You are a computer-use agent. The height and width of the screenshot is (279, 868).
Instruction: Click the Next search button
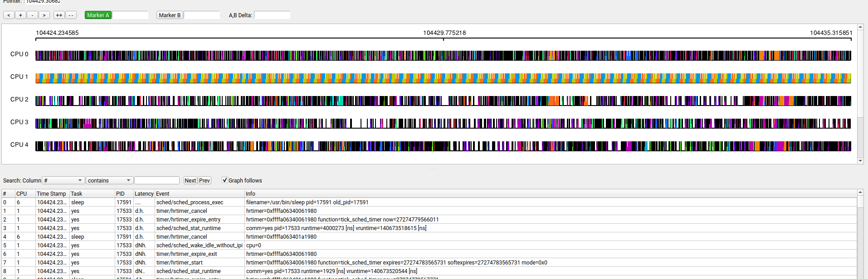(x=190, y=180)
